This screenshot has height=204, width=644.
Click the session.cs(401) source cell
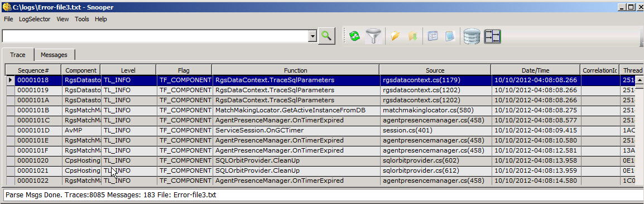click(x=435, y=130)
